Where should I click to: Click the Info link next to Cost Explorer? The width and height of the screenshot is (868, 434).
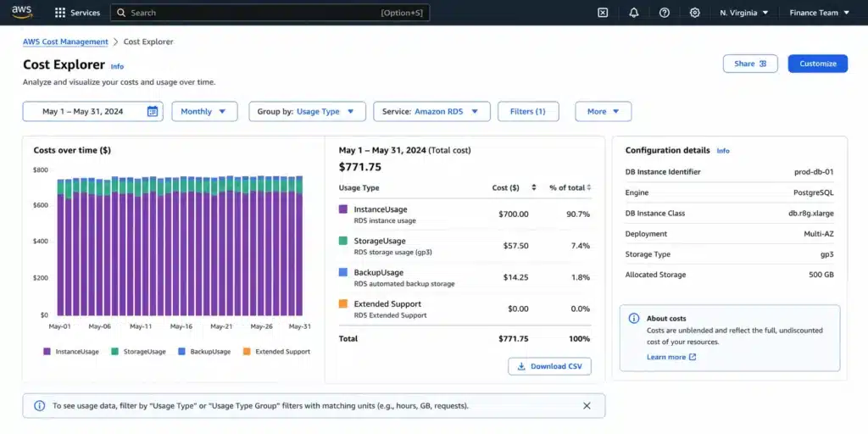(x=117, y=66)
